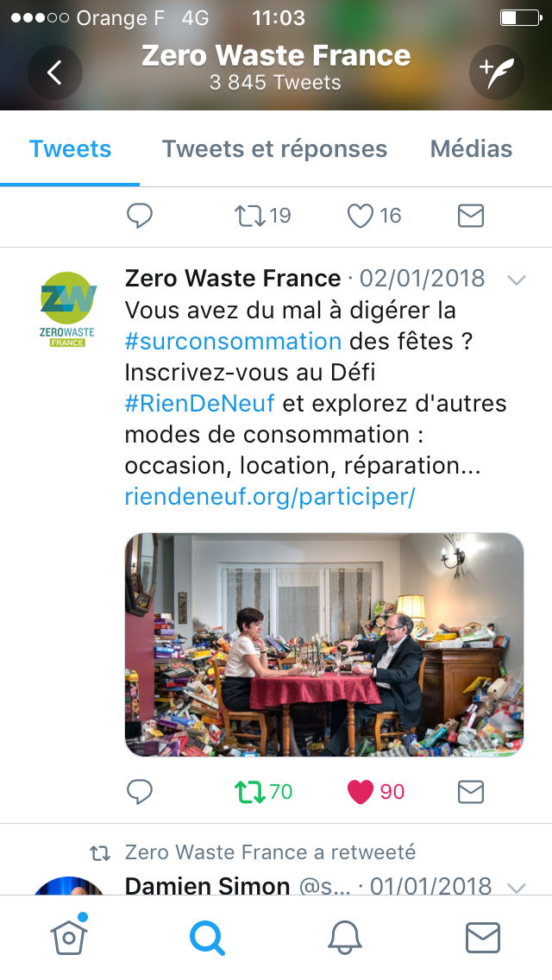Switch to the Tweets et réponses tab

(274, 148)
